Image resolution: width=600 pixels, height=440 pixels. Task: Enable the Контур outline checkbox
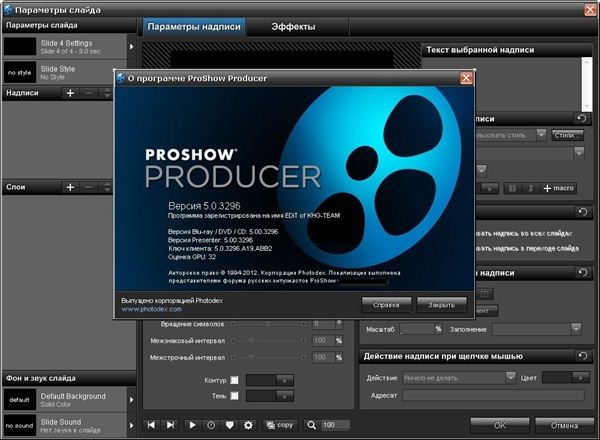(234, 380)
